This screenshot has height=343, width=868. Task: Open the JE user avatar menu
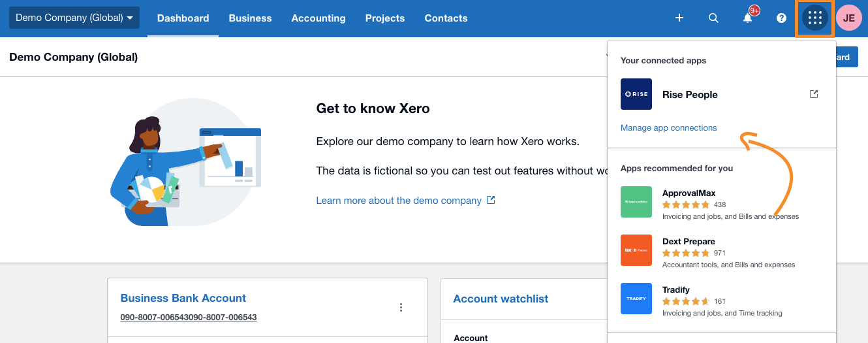coord(848,18)
